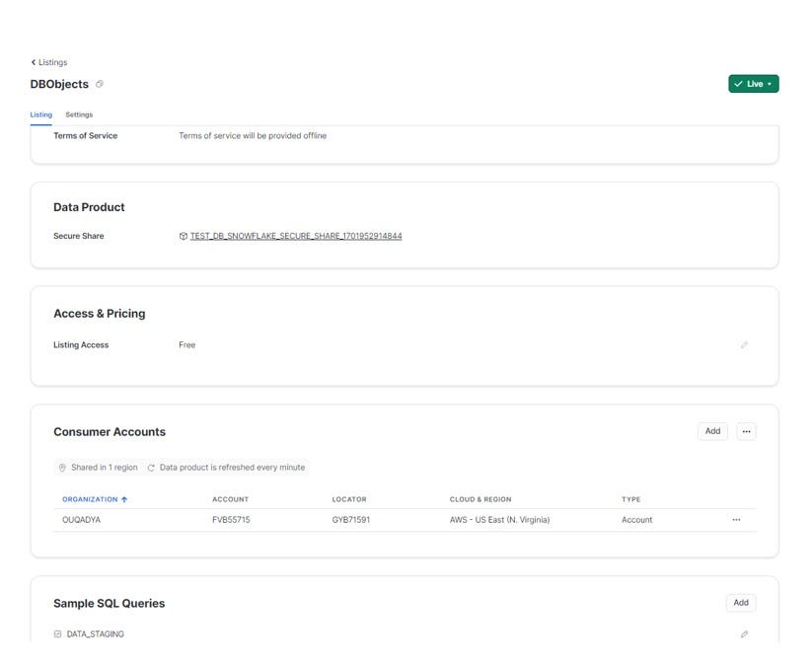Select the OUQADYA account row
The width and height of the screenshot is (812, 666).
pyautogui.click(x=405, y=520)
